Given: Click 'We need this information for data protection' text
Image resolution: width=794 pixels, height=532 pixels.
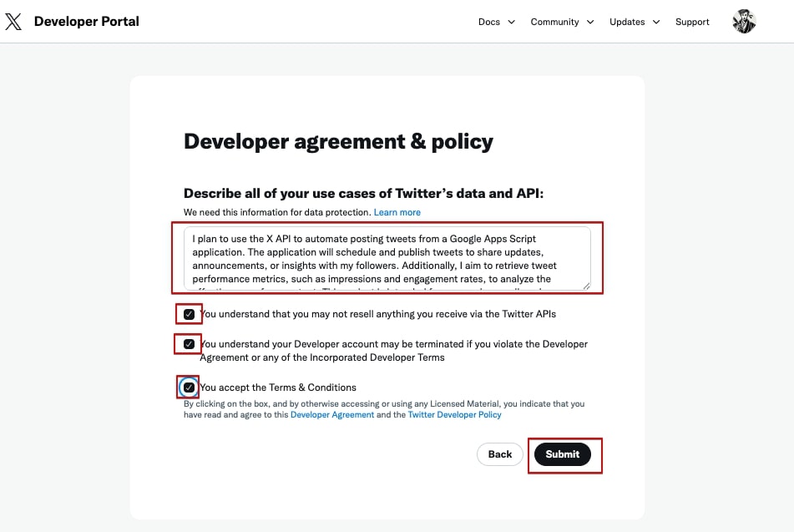Looking at the screenshot, I should point(277,212).
